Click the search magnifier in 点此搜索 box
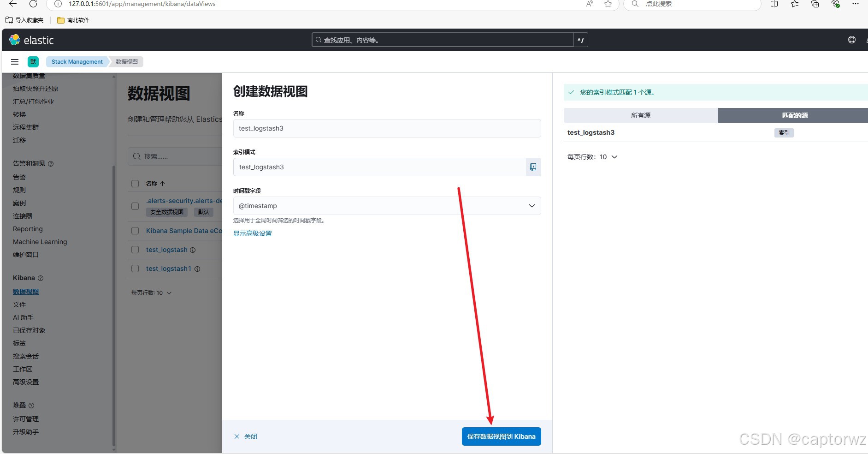 pos(635,4)
